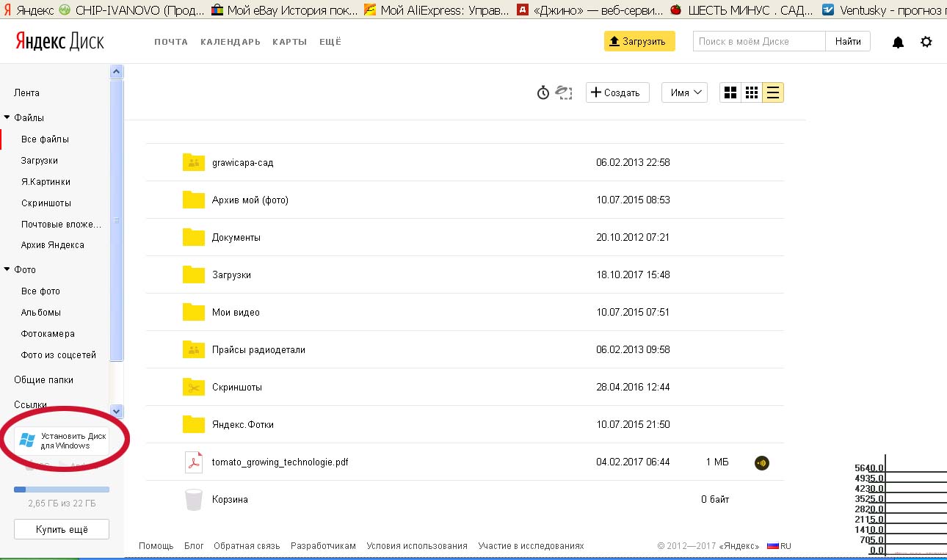
Task: Click the Корзина trash bin icon
Action: [x=193, y=499]
